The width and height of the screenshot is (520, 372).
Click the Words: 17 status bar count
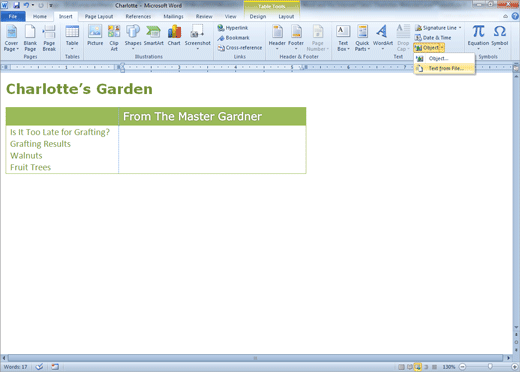click(15, 367)
